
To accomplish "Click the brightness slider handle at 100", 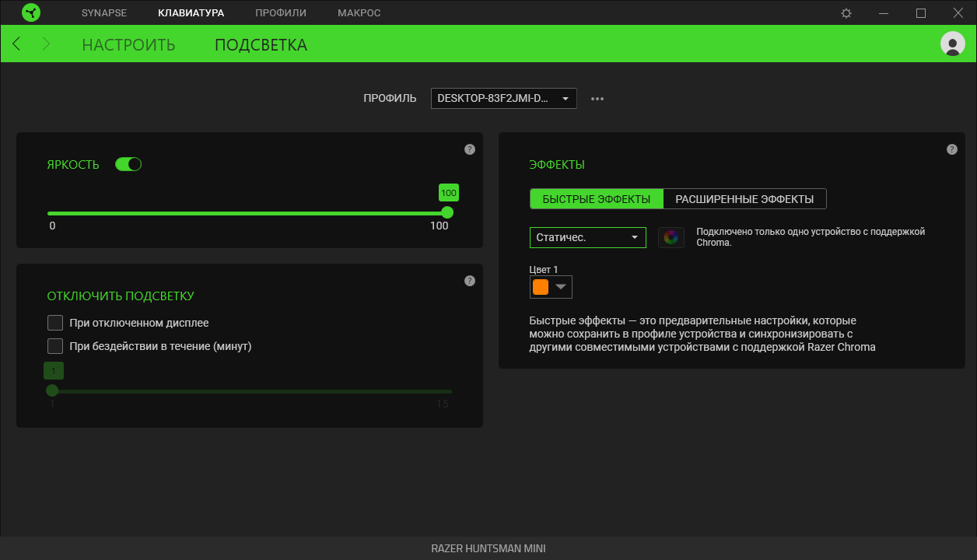I will [447, 212].
